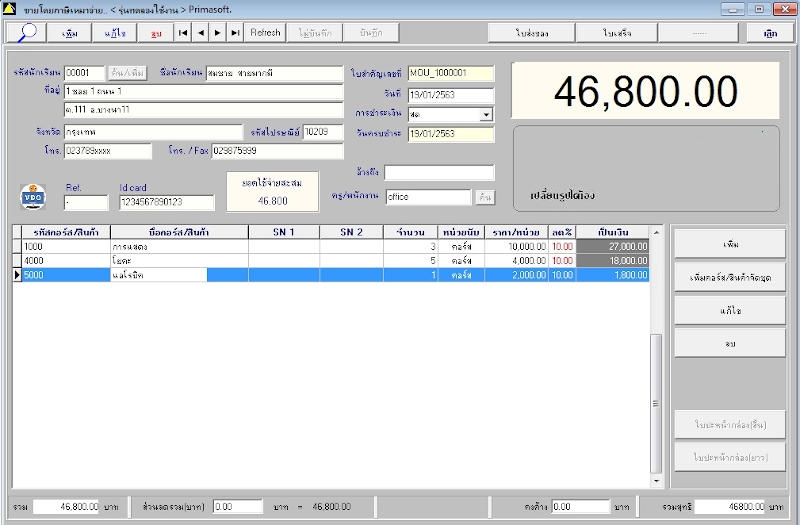The height and width of the screenshot is (525, 800).
Task: Select the row with code 4000
Action: click(60, 260)
